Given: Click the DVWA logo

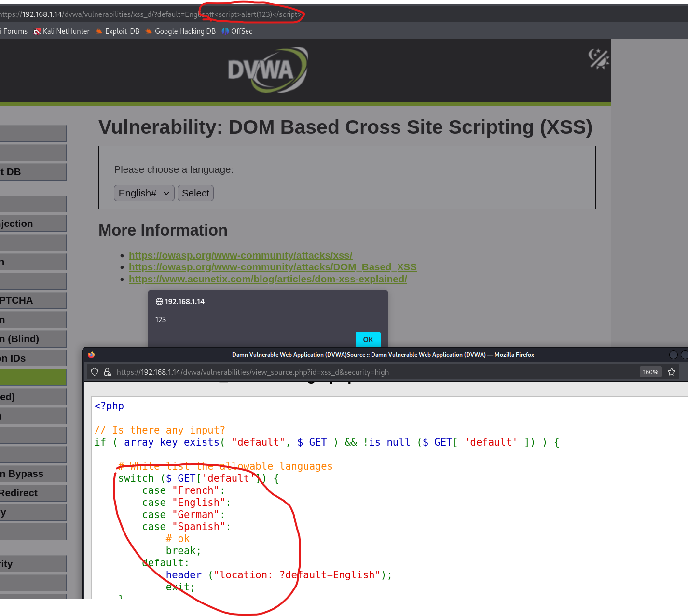Looking at the screenshot, I should coord(268,70).
